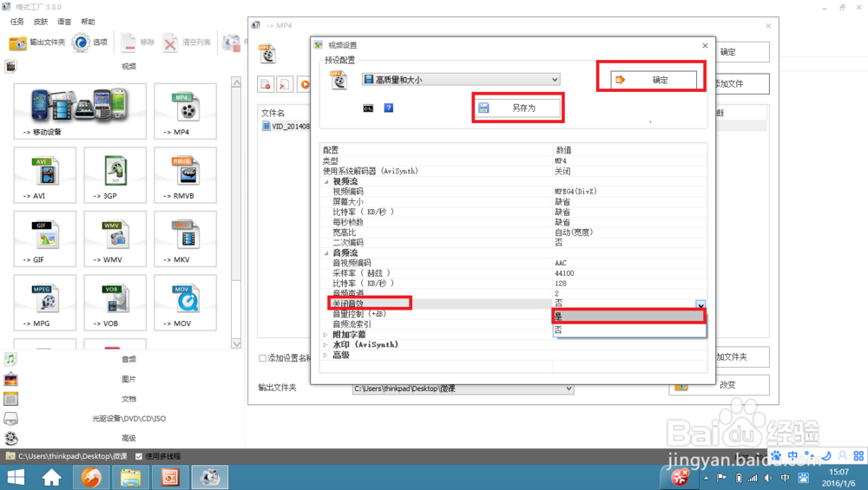Click the status bar output folder icon
Image resolution: width=868 pixels, height=490 pixels.
pyautogui.click(x=10, y=456)
